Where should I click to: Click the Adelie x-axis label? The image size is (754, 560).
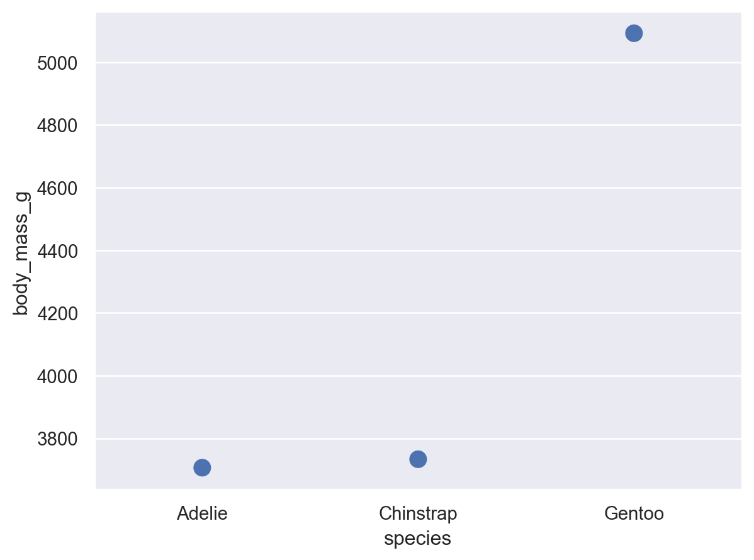202,513
